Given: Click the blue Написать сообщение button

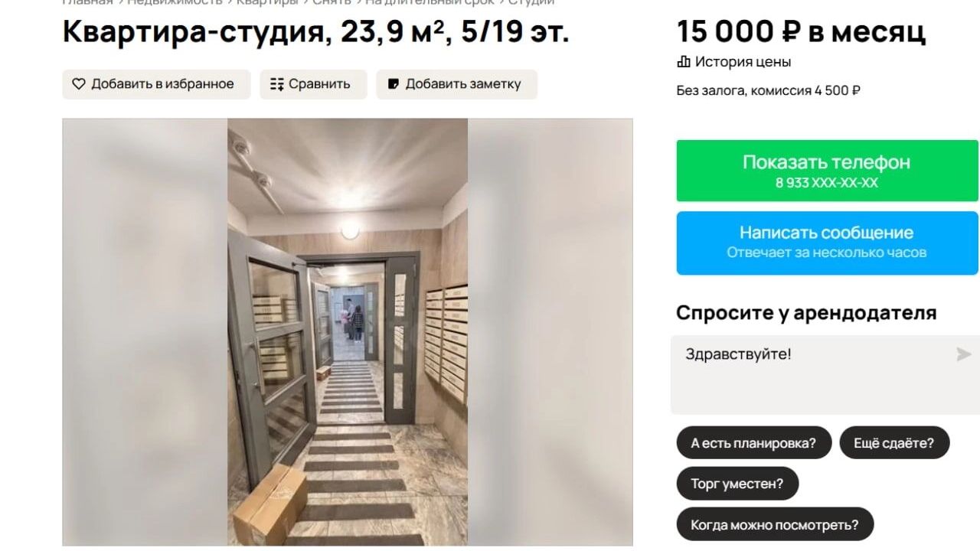Looking at the screenshot, I should (827, 243).
